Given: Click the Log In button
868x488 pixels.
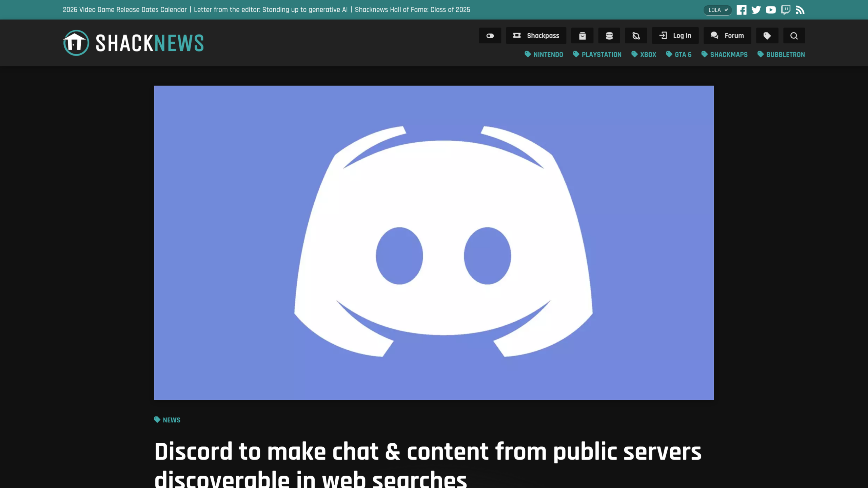Looking at the screenshot, I should click(675, 36).
